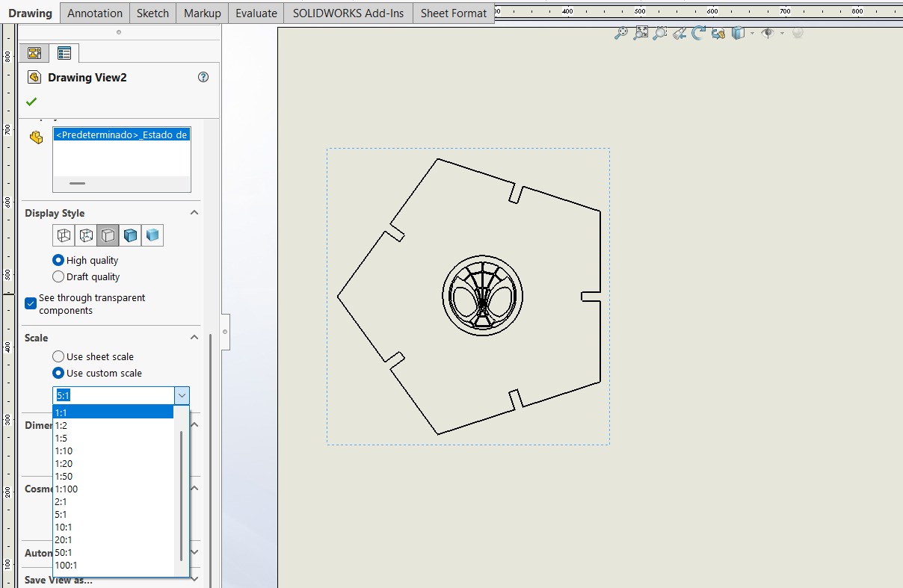Open the Annotation ribbon tab
The width and height of the screenshot is (903, 588).
(94, 13)
